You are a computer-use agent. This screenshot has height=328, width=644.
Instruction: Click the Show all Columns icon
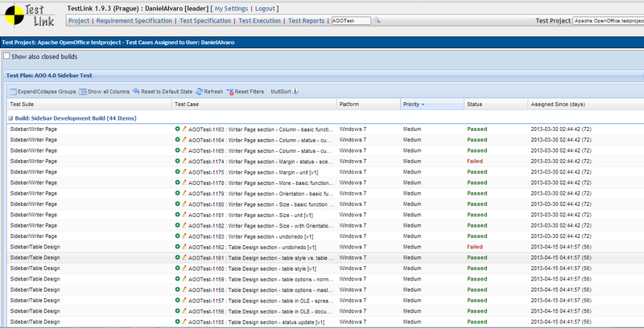coord(83,92)
